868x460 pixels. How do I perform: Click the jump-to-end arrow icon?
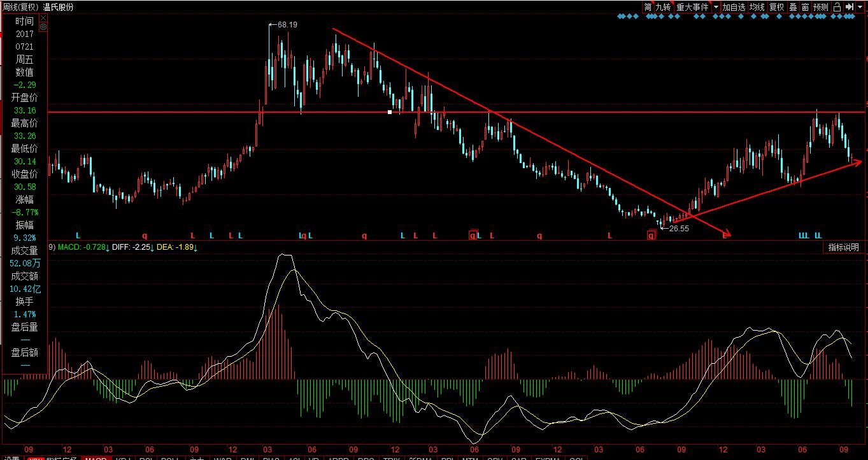point(849,7)
